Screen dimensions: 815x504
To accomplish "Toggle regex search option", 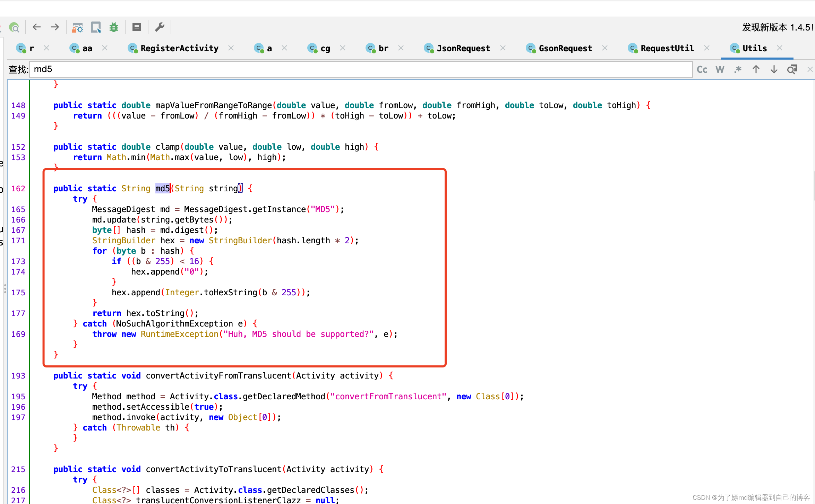I will (738, 70).
